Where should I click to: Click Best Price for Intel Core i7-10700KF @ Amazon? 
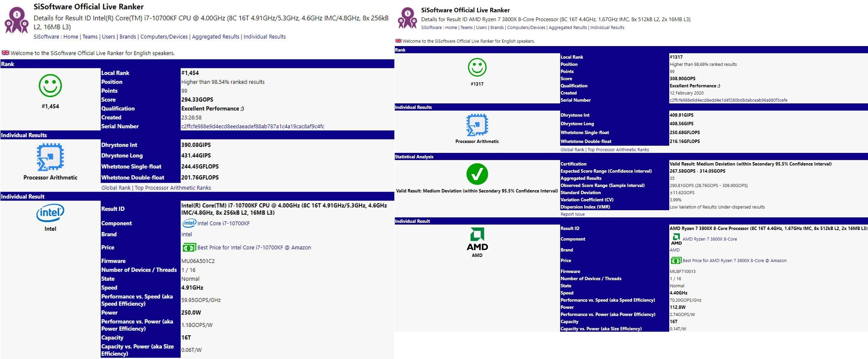tap(254, 248)
